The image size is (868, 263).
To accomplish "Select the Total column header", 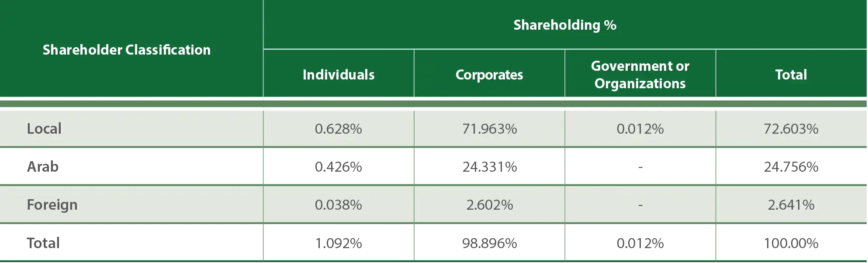I will pyautogui.click(x=791, y=75).
